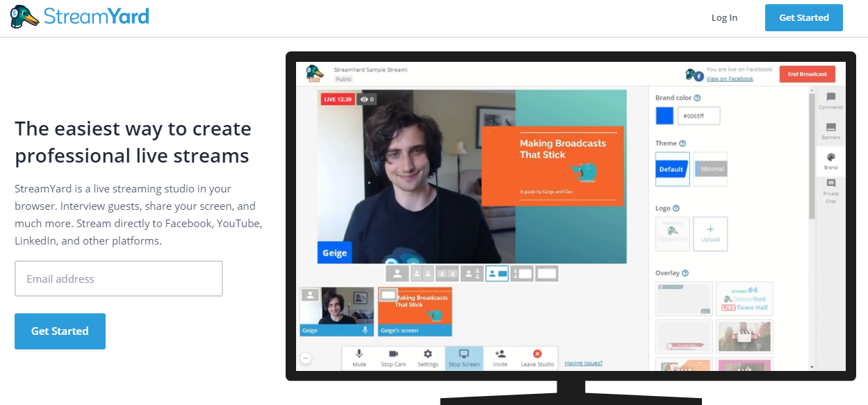Click the help icon beside Brand color
The image size is (868, 405).
pos(697,99)
